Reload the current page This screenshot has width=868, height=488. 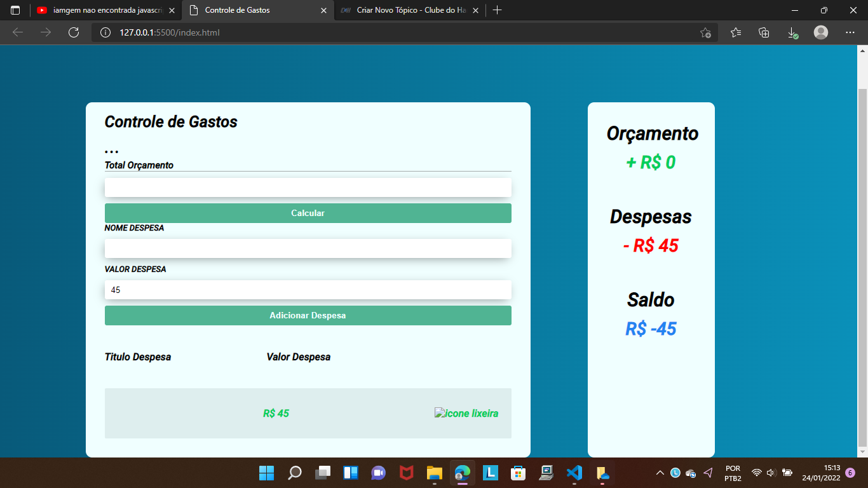(74, 32)
